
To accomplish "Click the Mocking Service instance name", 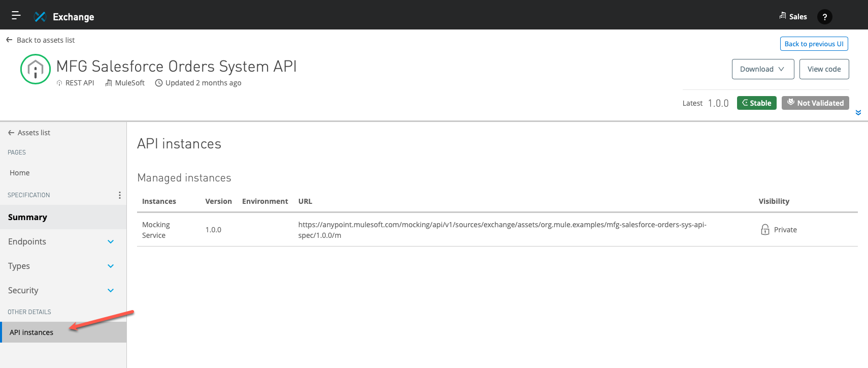I will [156, 230].
